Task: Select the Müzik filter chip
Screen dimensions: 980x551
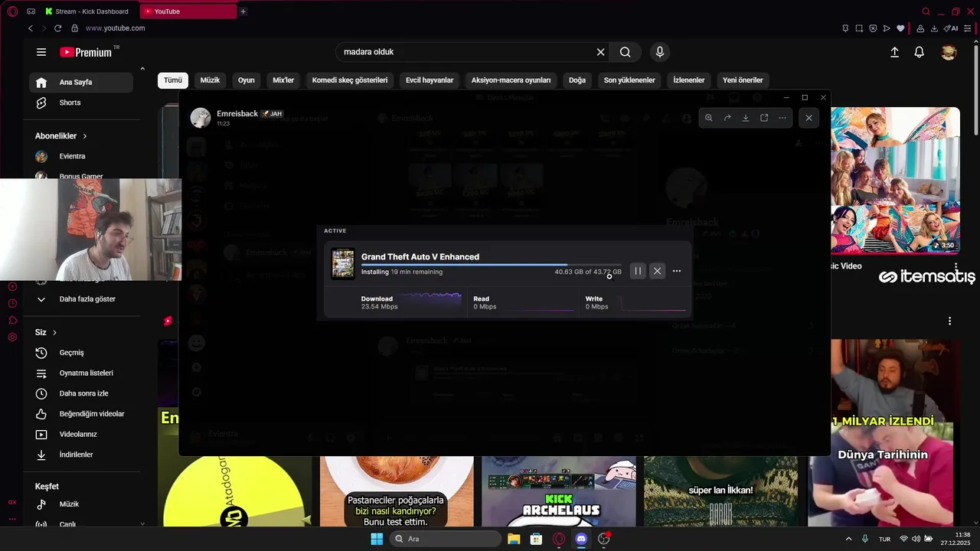Action: (x=210, y=80)
